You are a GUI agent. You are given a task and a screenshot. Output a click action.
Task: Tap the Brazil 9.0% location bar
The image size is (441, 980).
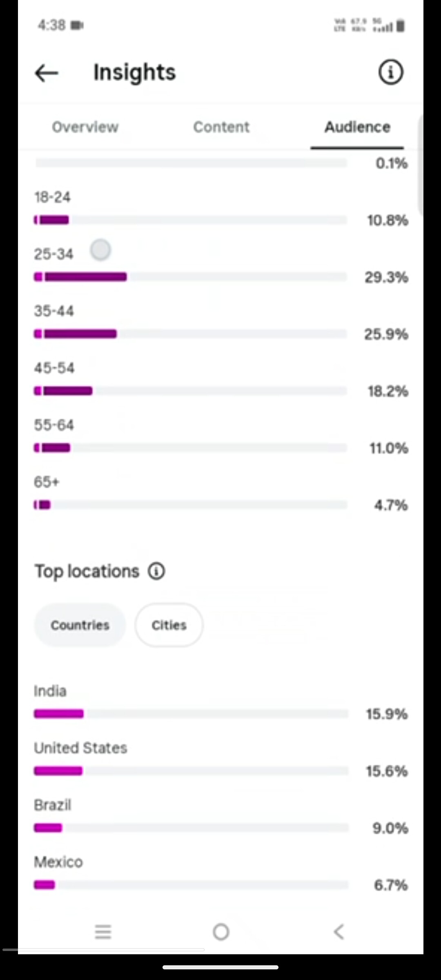191,828
